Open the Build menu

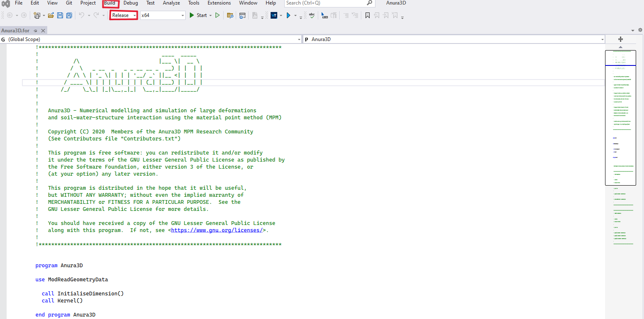pyautogui.click(x=109, y=3)
